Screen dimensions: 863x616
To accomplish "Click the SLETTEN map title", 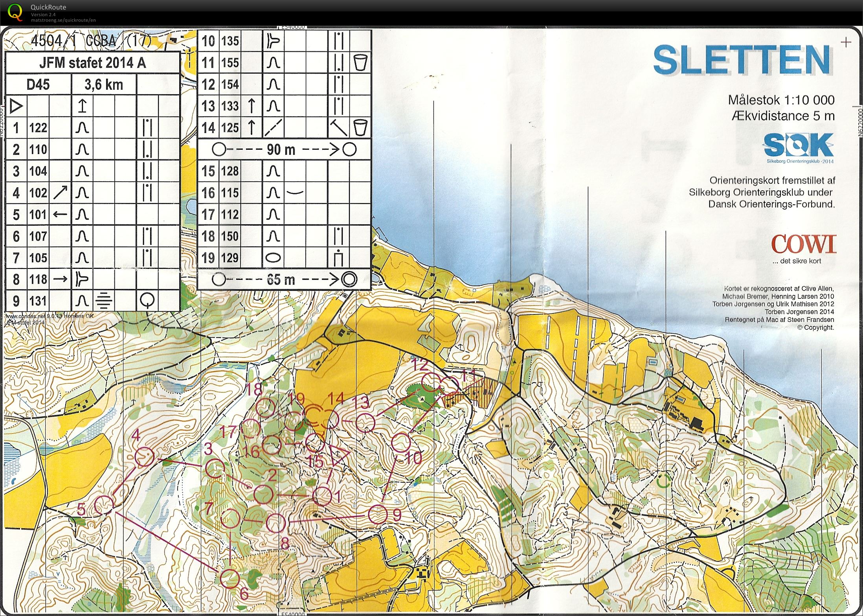I will [742, 60].
